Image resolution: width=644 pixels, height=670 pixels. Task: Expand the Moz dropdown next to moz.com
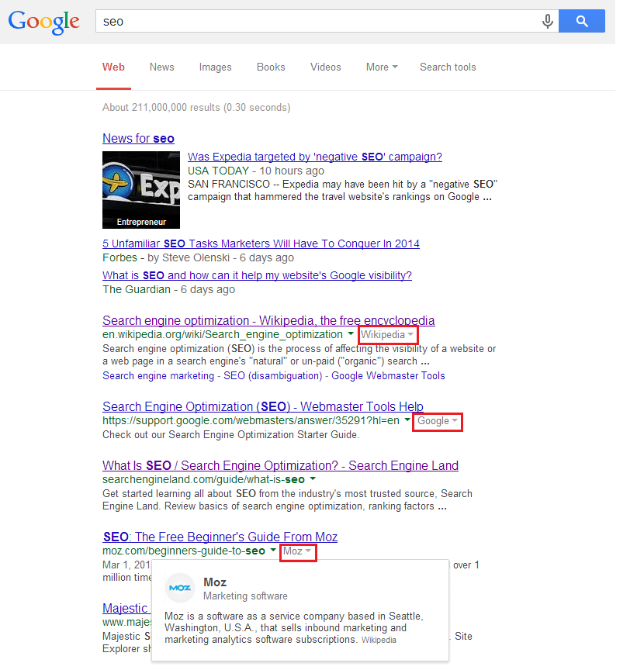coord(297,551)
